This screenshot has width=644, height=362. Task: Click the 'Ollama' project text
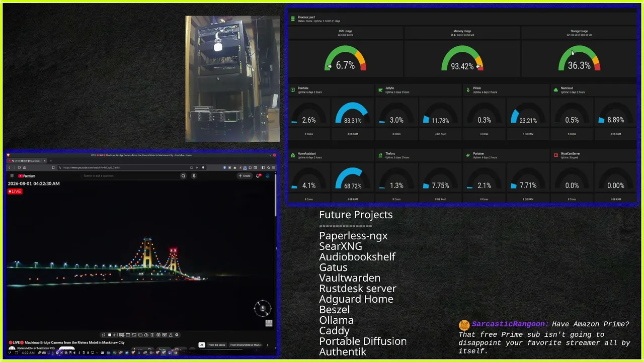pyautogui.click(x=336, y=320)
